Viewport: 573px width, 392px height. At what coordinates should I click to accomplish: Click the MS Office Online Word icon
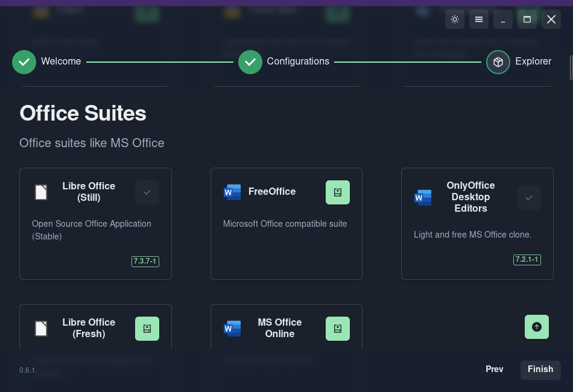(x=232, y=329)
